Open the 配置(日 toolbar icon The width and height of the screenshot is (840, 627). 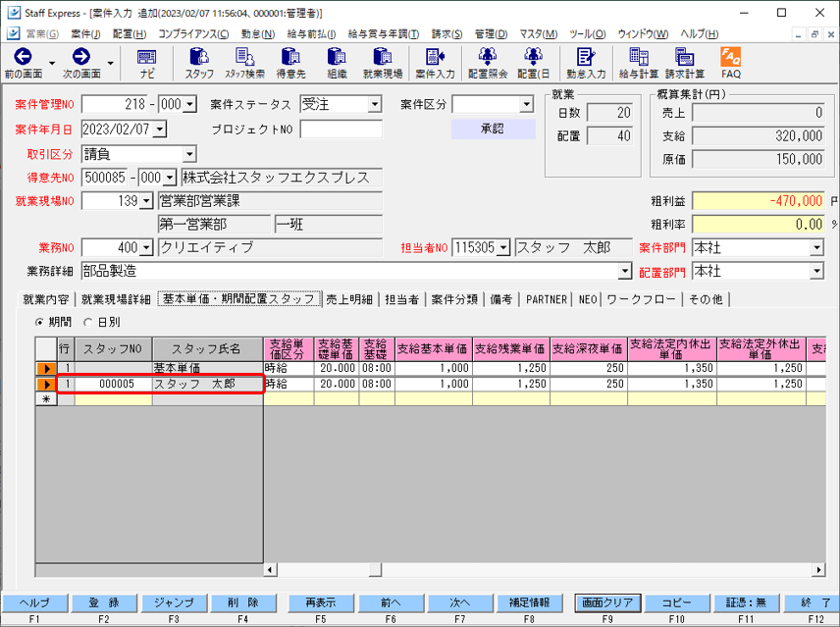pyautogui.click(x=533, y=56)
